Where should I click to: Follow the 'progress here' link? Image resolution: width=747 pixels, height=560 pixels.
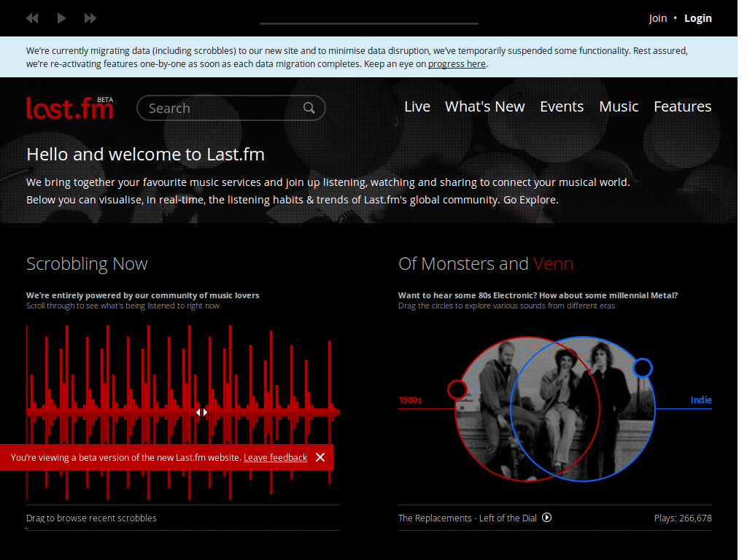[457, 64]
